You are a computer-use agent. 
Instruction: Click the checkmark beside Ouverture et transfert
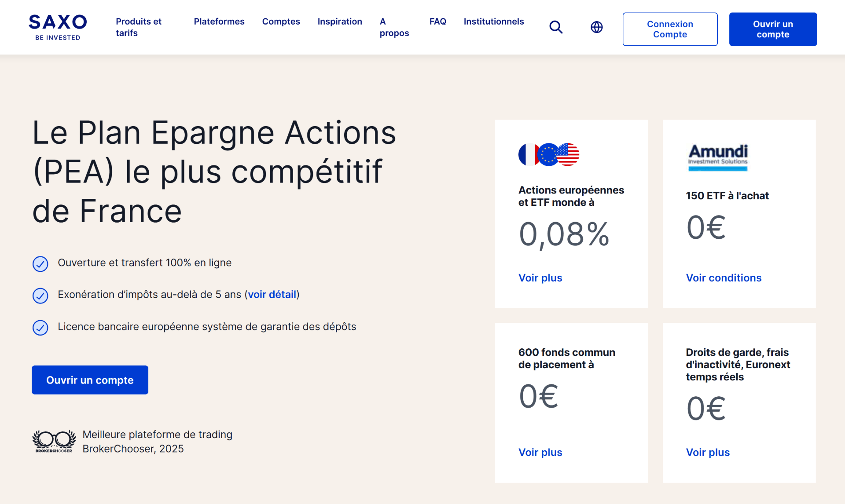[x=40, y=264]
